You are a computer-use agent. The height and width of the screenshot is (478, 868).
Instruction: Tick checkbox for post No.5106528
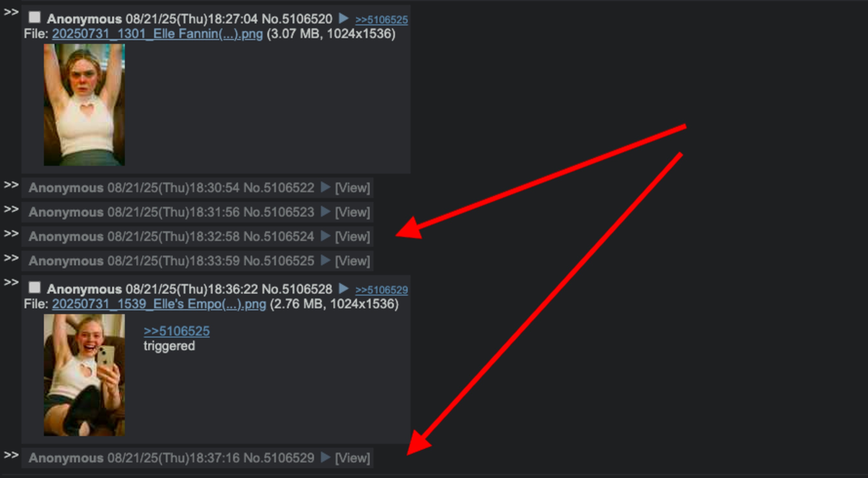click(x=34, y=287)
